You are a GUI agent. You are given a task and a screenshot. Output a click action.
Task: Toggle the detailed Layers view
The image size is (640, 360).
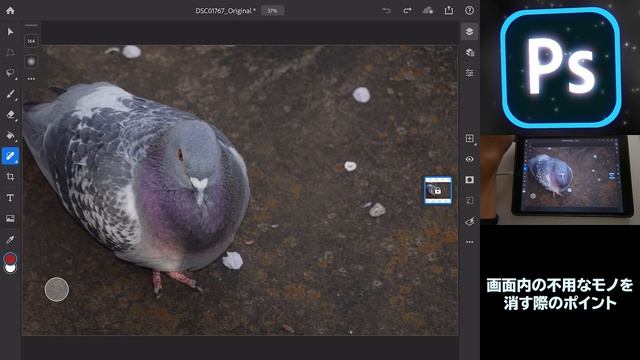coord(469,52)
